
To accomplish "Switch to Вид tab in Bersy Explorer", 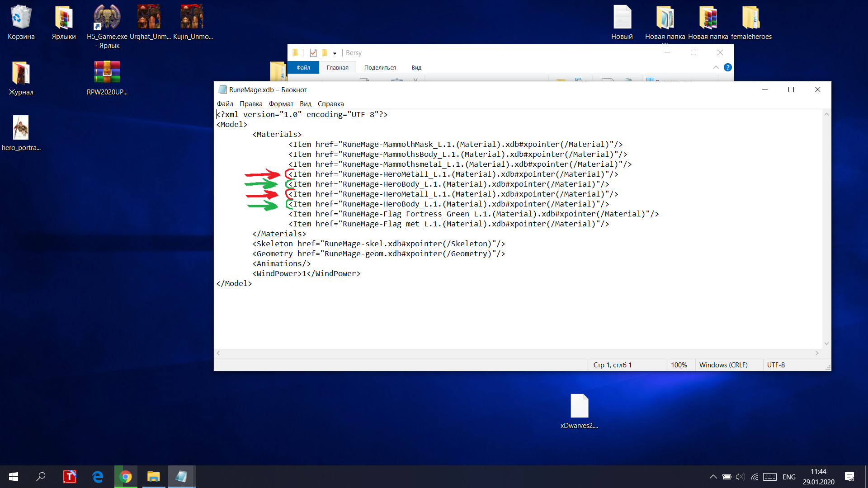I will [416, 68].
